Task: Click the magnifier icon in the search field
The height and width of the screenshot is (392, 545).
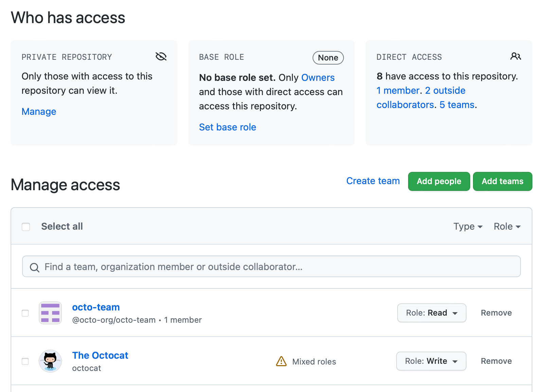Action: (x=34, y=267)
